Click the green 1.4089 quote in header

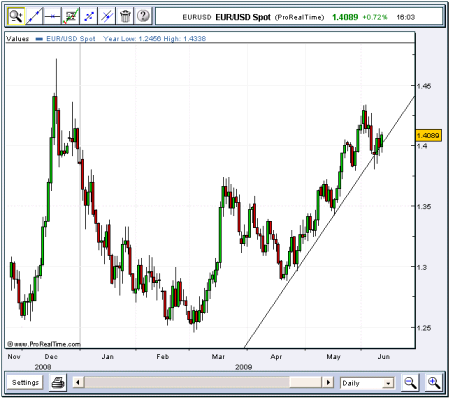coord(345,17)
